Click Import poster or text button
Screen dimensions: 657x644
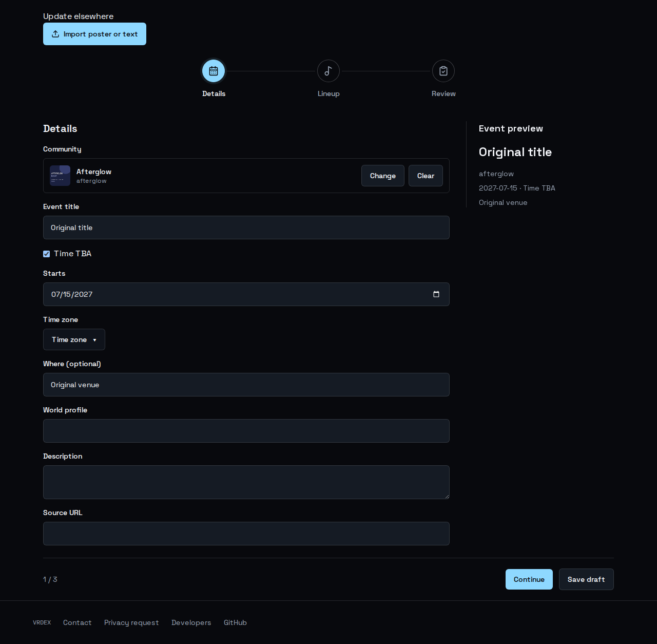pos(94,34)
